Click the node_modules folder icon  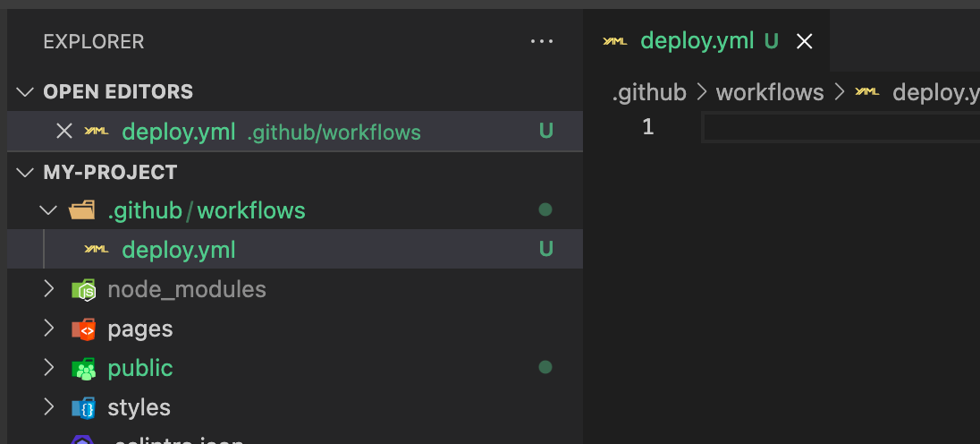click(83, 289)
